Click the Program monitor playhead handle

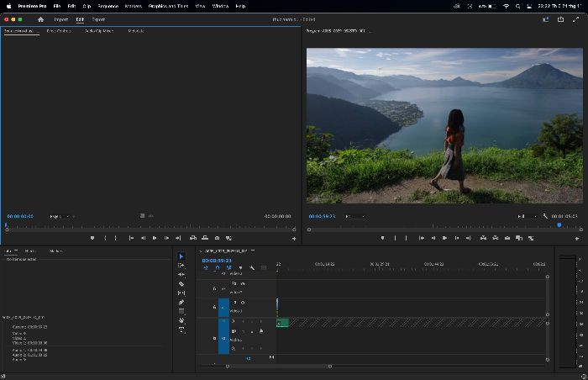559,225
